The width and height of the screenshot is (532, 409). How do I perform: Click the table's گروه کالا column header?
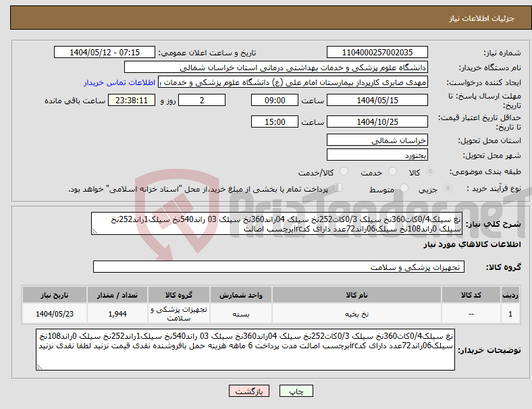pyautogui.click(x=178, y=295)
